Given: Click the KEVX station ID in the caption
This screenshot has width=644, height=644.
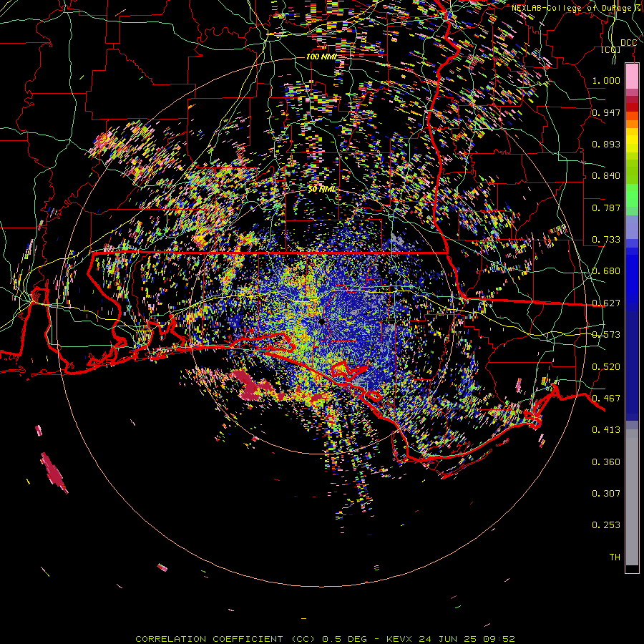Looking at the screenshot, I should click(x=401, y=639).
